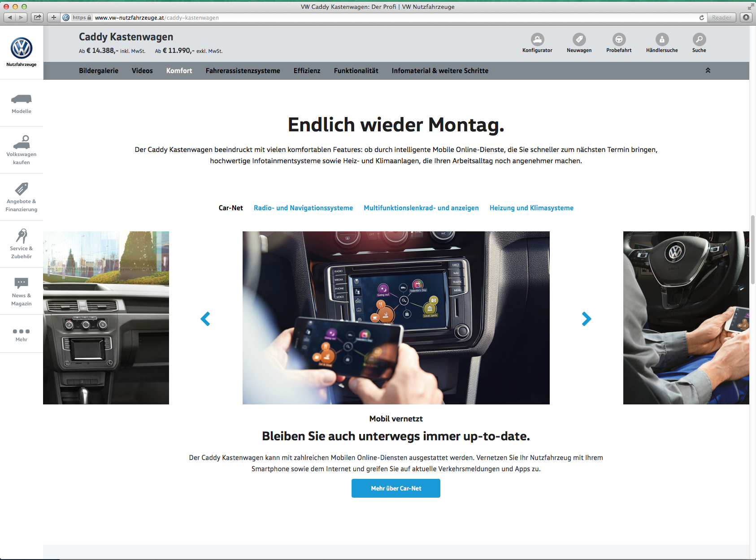Click the page vertical scrollbar
This screenshot has width=756, height=560.
[x=753, y=249]
